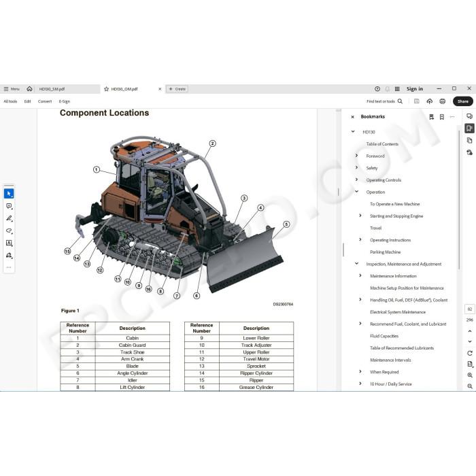The image size is (476, 476).
Task: Open the E-Sign menu
Action: tap(65, 101)
